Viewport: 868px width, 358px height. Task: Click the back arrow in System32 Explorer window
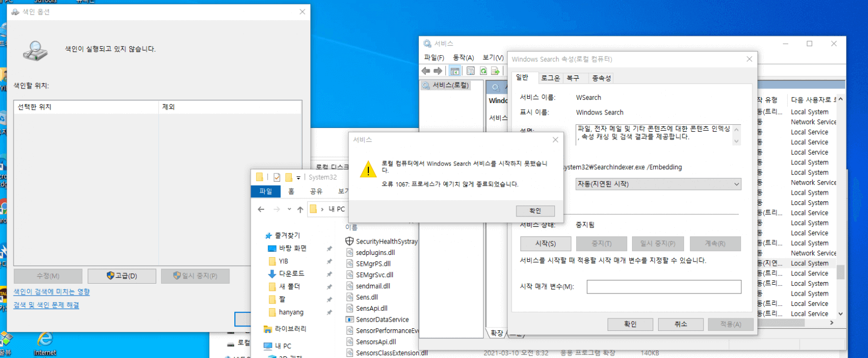pos(261,209)
